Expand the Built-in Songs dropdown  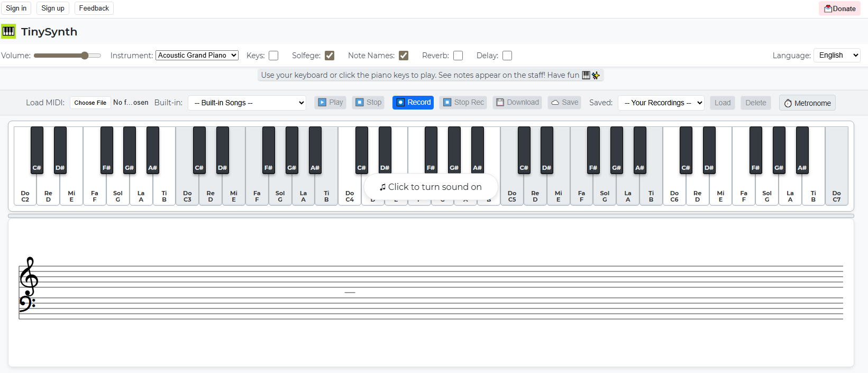point(247,103)
